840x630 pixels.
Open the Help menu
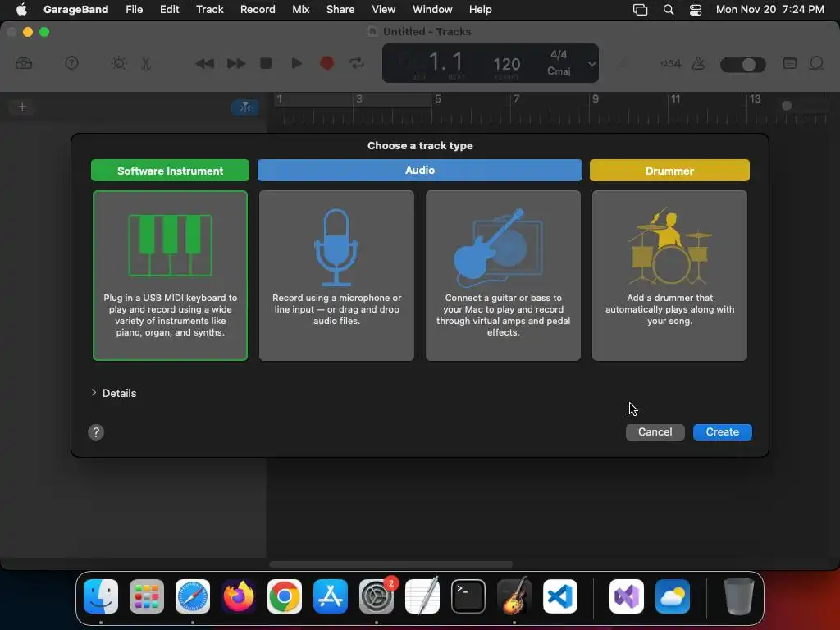pos(480,9)
